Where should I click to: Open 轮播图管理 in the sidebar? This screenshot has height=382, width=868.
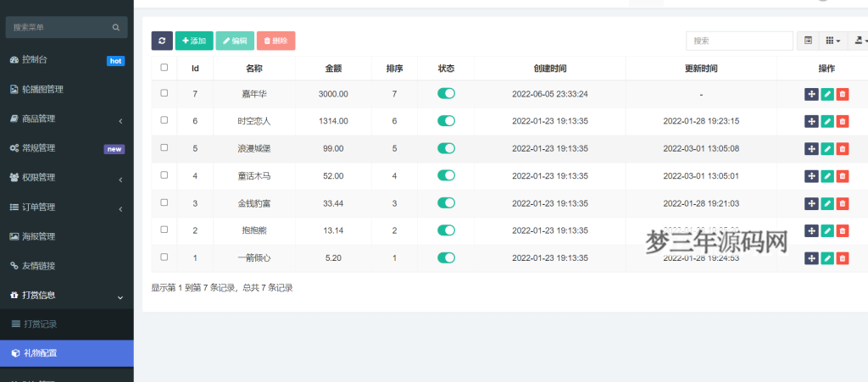coord(66,90)
